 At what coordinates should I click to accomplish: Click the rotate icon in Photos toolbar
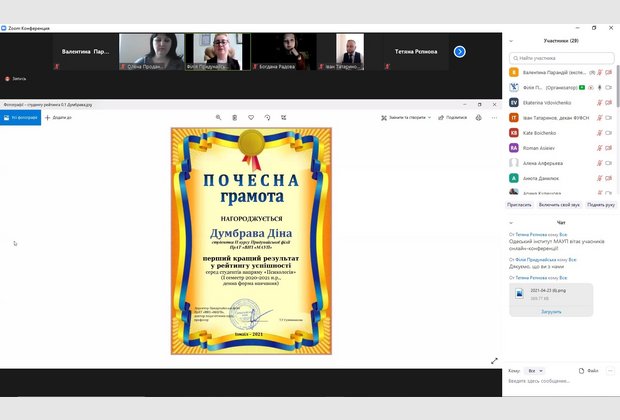(266, 117)
